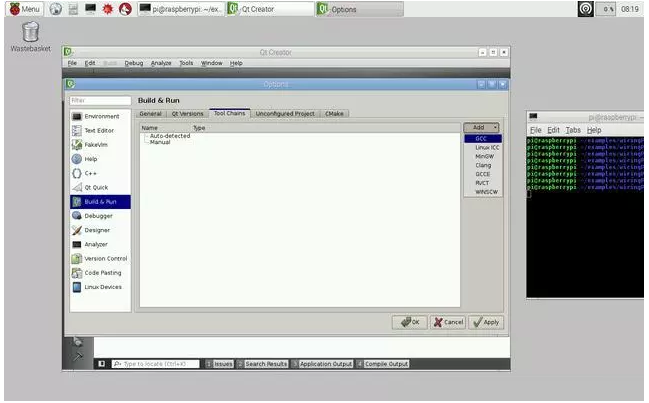This screenshot has width=649, height=403.
Task: Switch to the Qt Versions tab
Action: [184, 113]
